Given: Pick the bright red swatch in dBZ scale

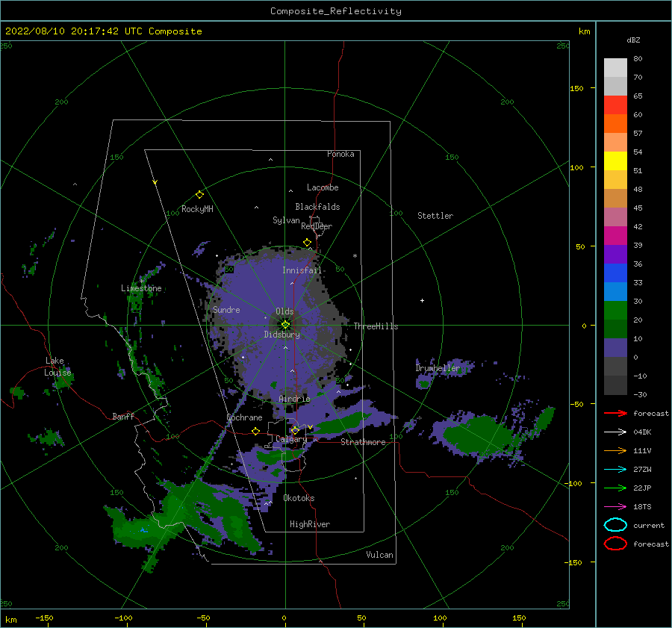Looking at the screenshot, I should point(615,105).
